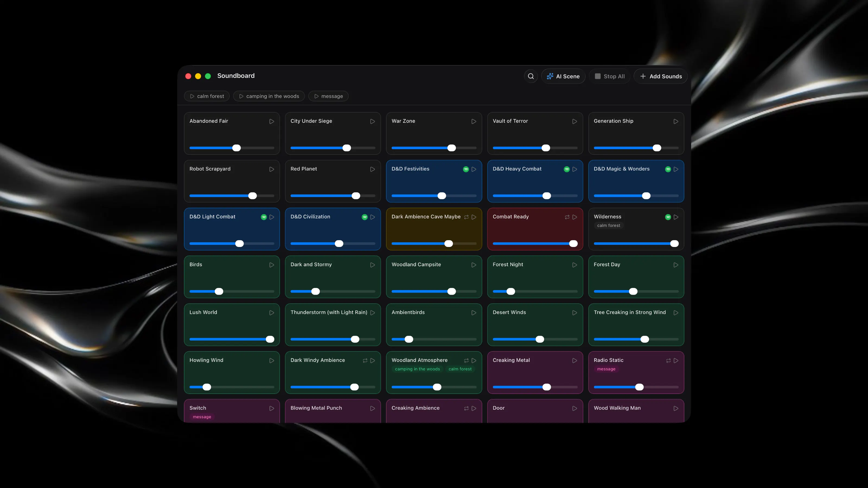This screenshot has height=488, width=868.
Task: Play Tree Creaking in Strong Wind
Action: (676, 313)
